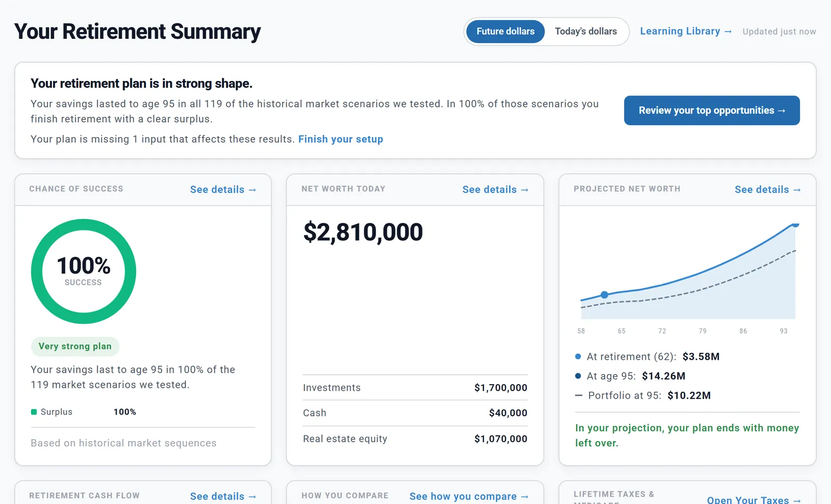Screen dimensions: 831x504
Task: Click the age 86 axis label
Action: (x=743, y=331)
